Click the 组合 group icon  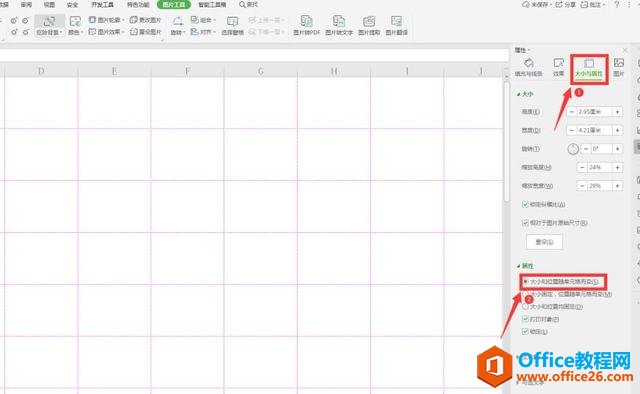[195, 20]
